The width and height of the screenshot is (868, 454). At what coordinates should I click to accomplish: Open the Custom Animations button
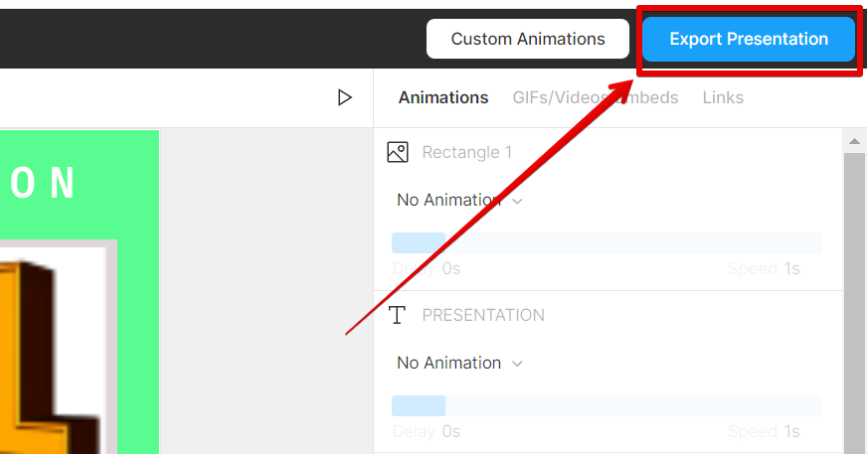click(x=527, y=40)
